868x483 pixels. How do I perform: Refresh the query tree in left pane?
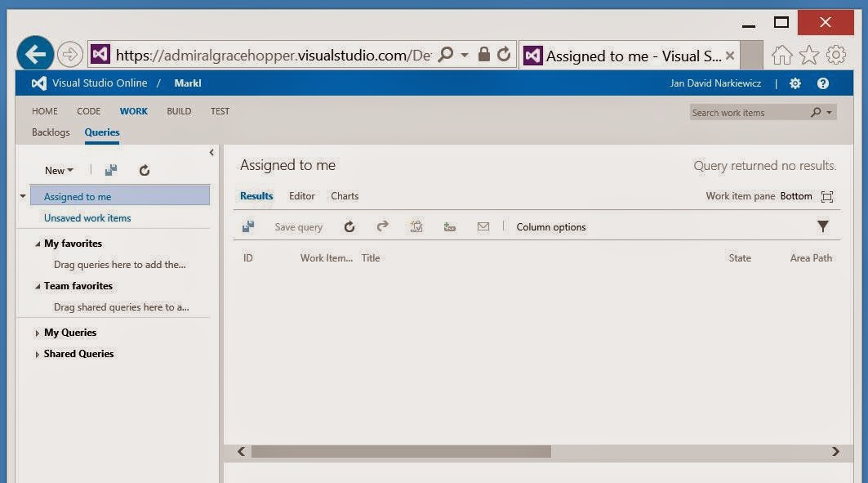click(145, 171)
